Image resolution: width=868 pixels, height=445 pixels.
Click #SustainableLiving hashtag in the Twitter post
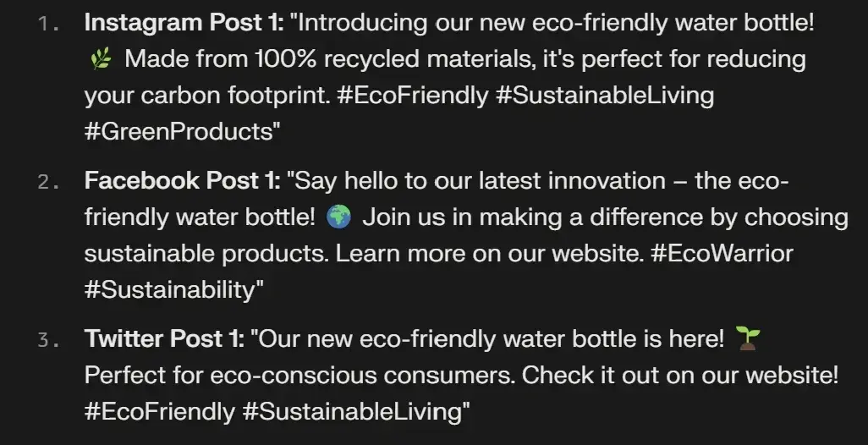coord(352,412)
